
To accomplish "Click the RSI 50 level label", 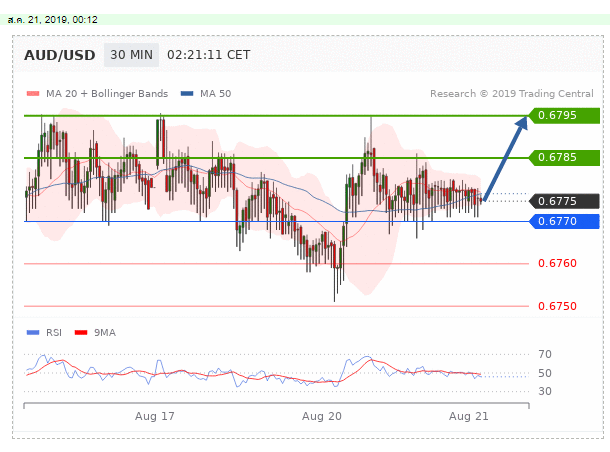I will coord(545,373).
